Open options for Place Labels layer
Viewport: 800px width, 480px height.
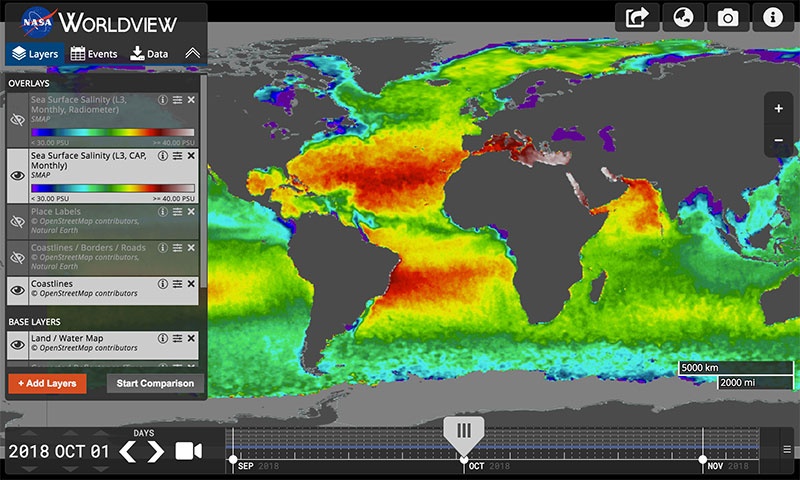tap(177, 211)
